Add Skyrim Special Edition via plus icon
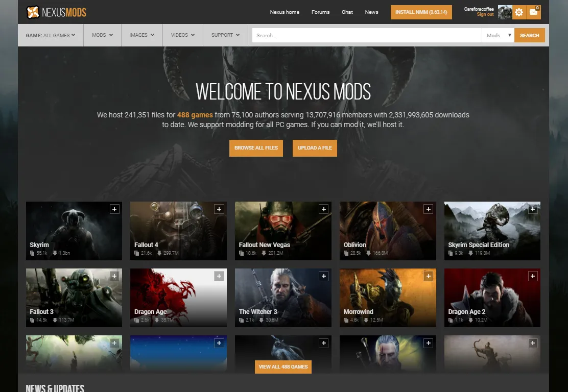Image resolution: width=568 pixels, height=392 pixels. click(x=532, y=209)
